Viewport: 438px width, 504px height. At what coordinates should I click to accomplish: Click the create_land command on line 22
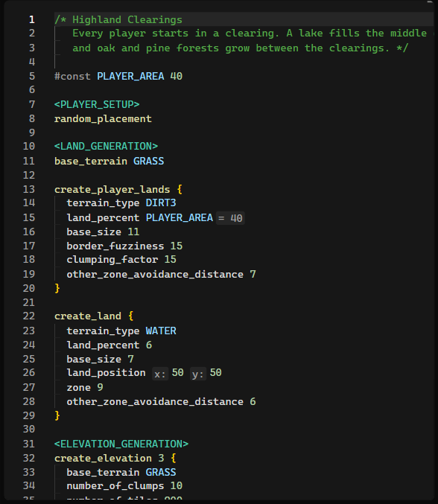point(88,316)
